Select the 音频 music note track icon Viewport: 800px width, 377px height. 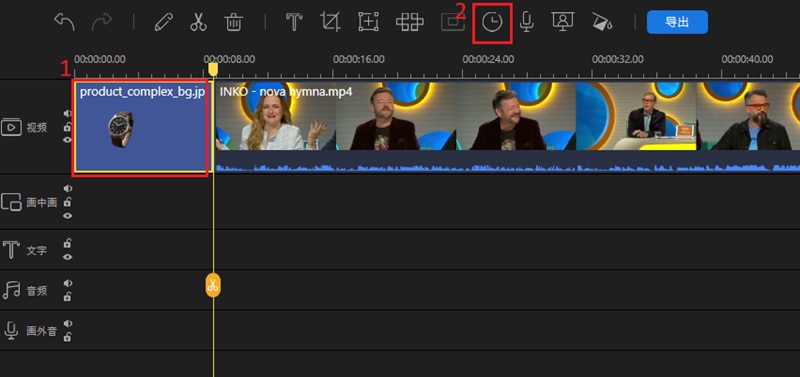coord(11,290)
